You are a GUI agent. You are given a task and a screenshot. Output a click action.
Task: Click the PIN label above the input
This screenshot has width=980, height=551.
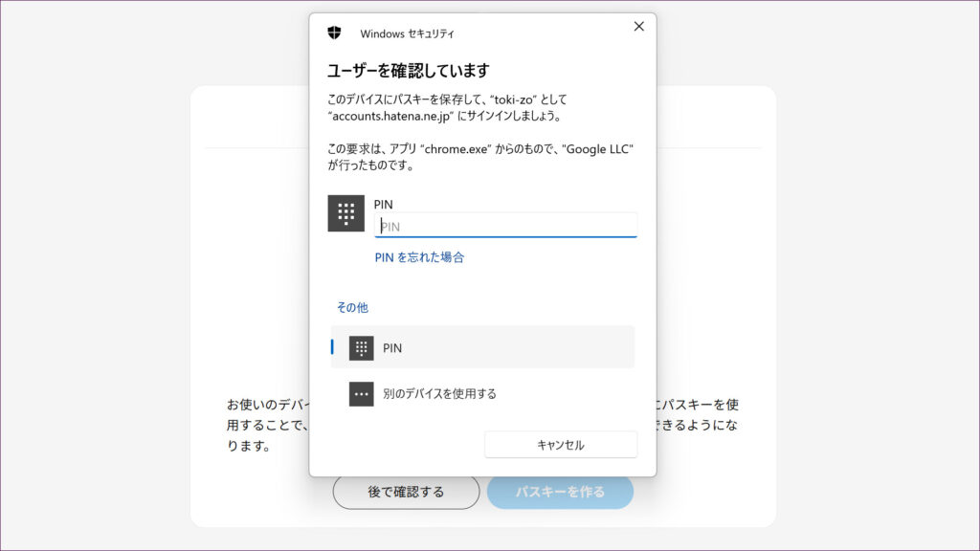(384, 204)
